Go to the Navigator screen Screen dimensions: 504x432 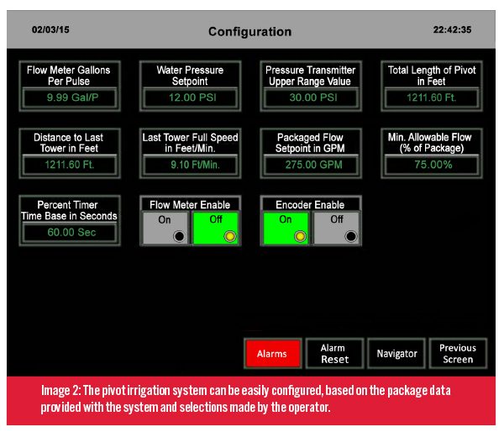(x=396, y=354)
